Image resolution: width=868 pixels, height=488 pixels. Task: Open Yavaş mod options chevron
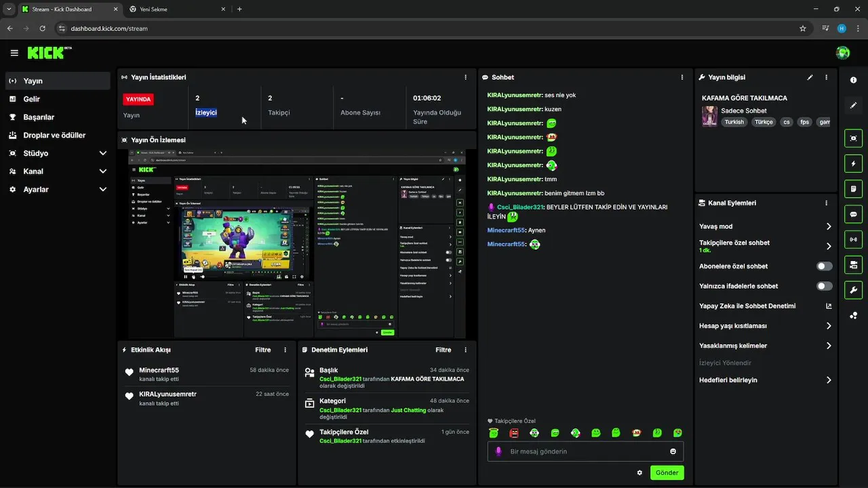tap(829, 226)
